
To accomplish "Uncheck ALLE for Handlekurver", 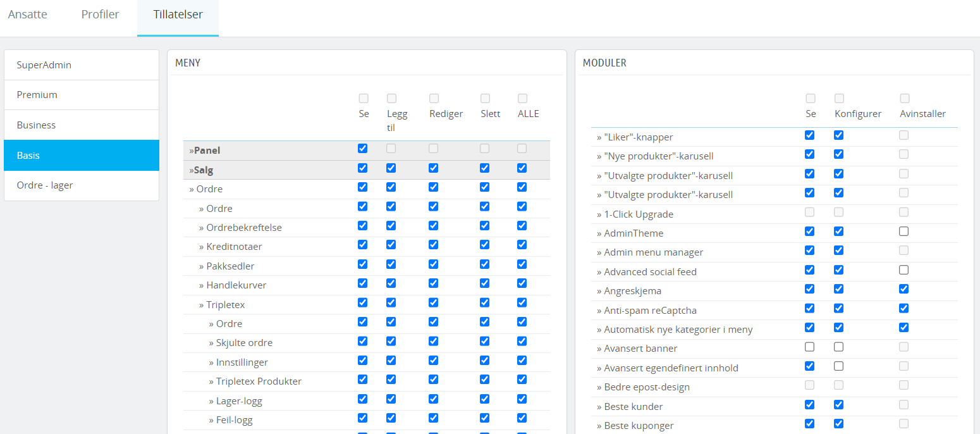I will pos(522,283).
